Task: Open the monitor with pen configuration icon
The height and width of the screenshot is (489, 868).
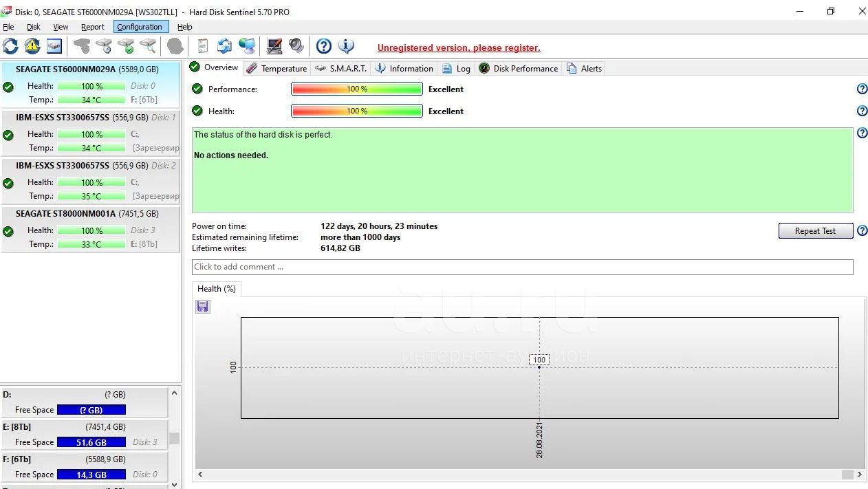Action: [274, 46]
